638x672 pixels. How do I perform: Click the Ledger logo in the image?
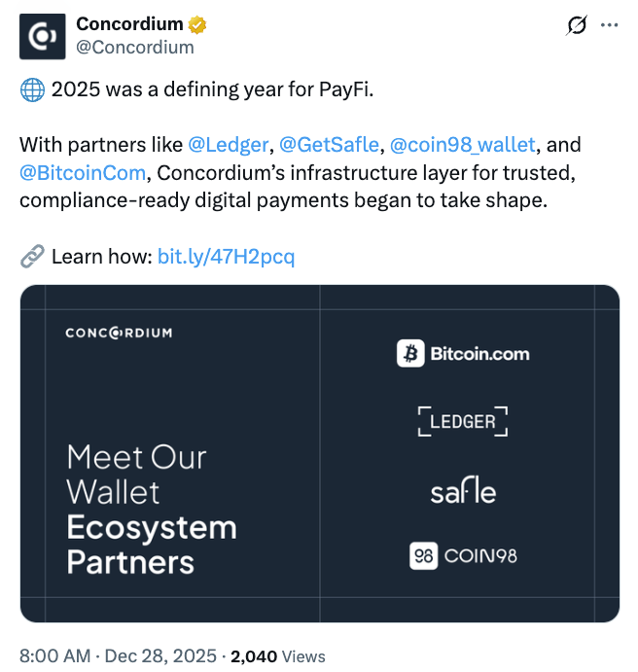pyautogui.click(x=463, y=421)
